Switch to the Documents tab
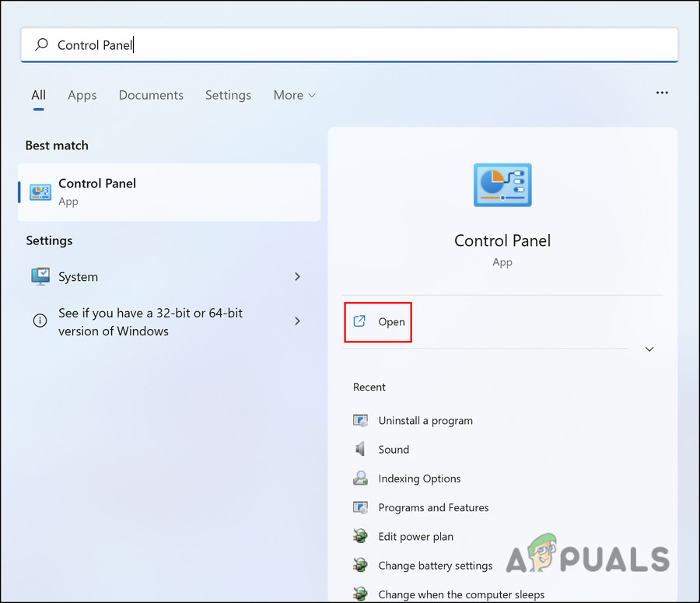 tap(151, 95)
